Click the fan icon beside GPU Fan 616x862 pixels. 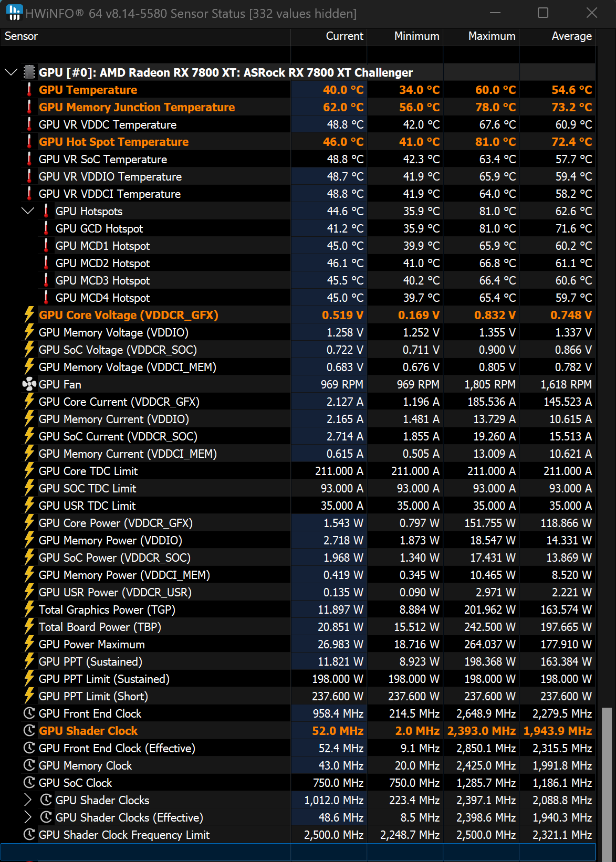pyautogui.click(x=29, y=384)
